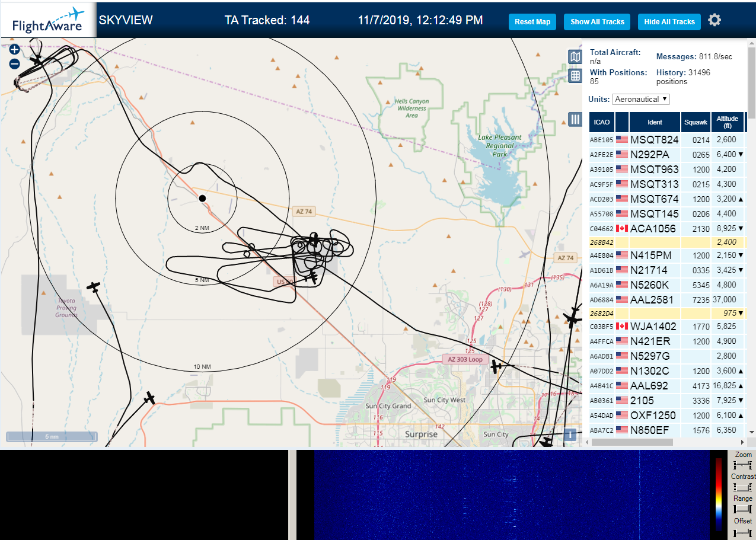
Task: Click Hide All Tracks button
Action: (669, 21)
